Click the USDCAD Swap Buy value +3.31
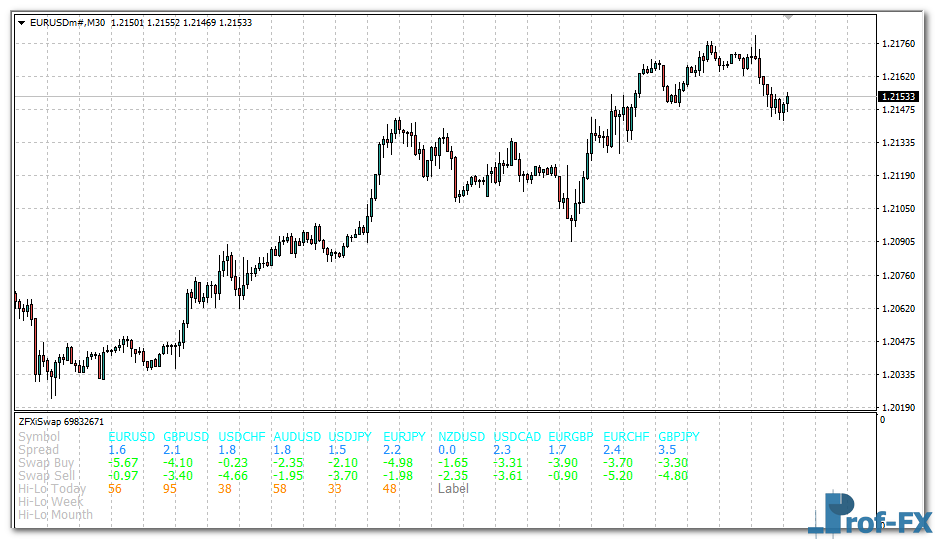 coord(508,463)
